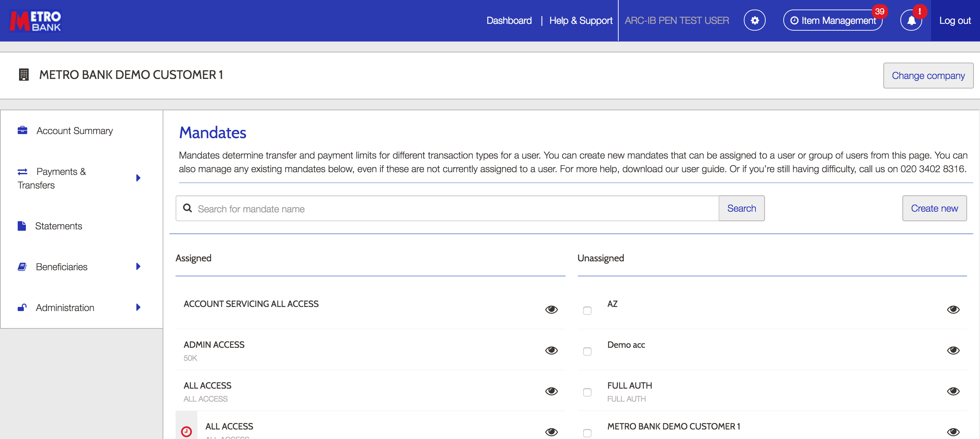Click the company building icon
980x439 pixels.
point(23,75)
